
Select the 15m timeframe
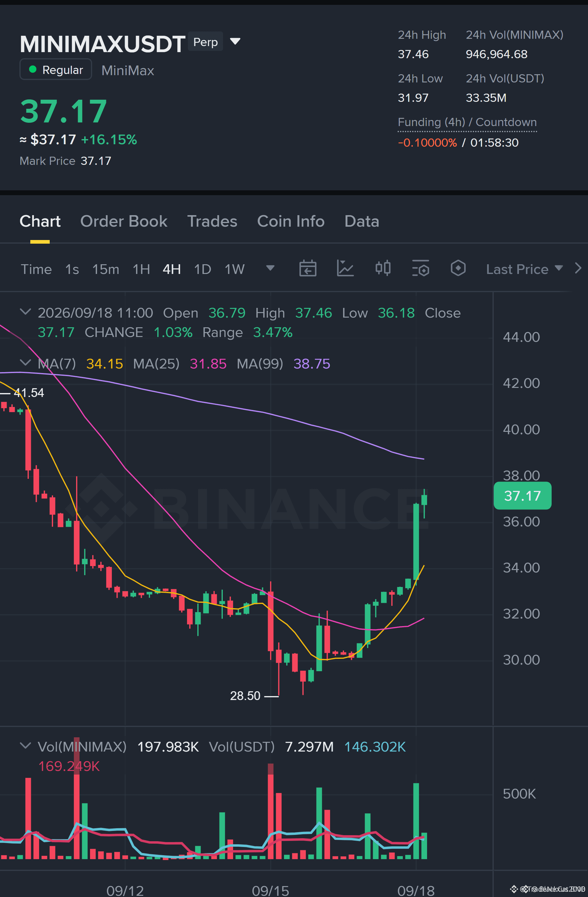105,269
